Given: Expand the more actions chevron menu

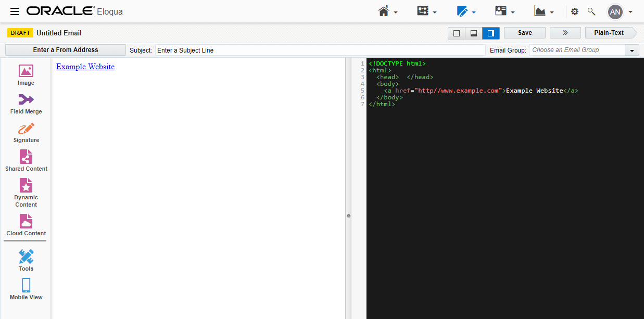Looking at the screenshot, I should (565, 32).
